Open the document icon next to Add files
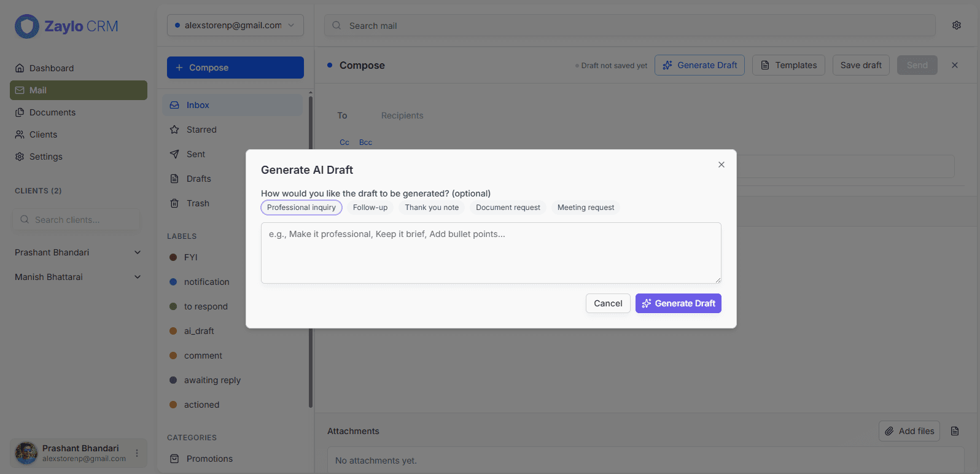This screenshot has width=980, height=474. (954, 431)
